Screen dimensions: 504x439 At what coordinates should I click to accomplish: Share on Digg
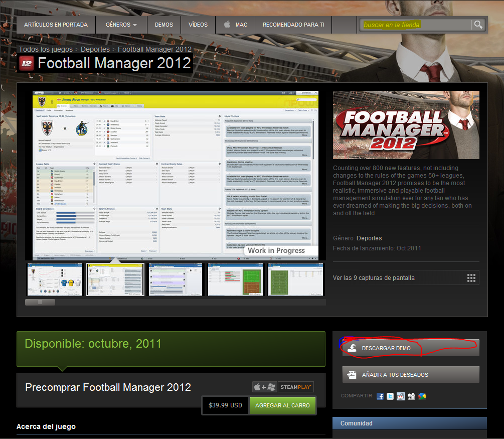[411, 396]
